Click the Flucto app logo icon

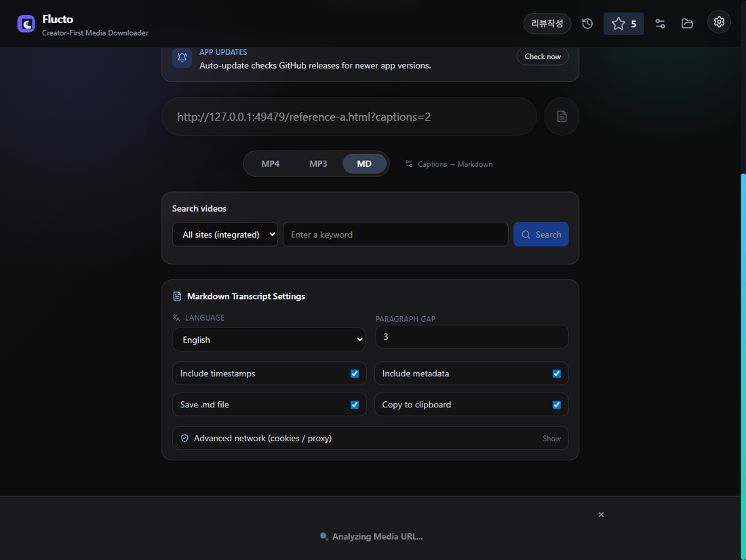[26, 23]
